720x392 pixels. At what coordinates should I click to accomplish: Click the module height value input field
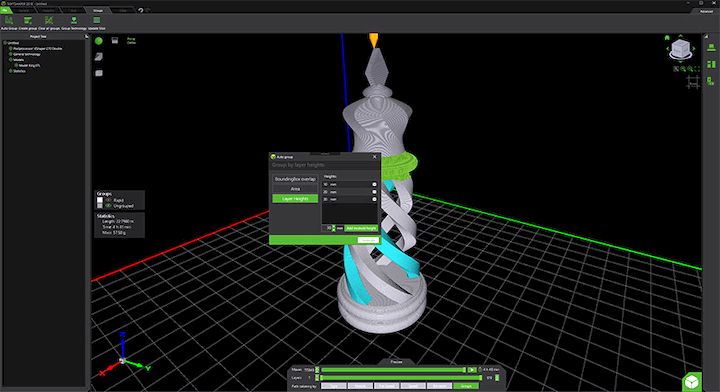tap(326, 228)
